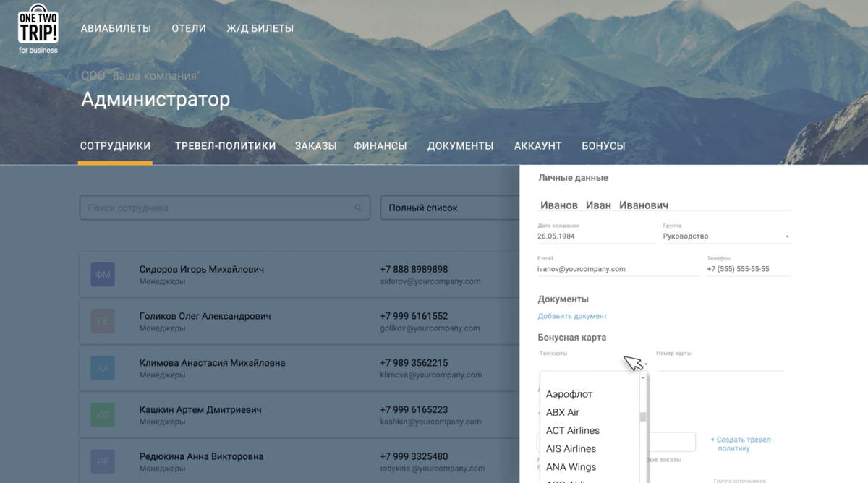Viewport: 868px width, 483px height.
Task: Select ANA Wings in card type list
Action: (571, 466)
